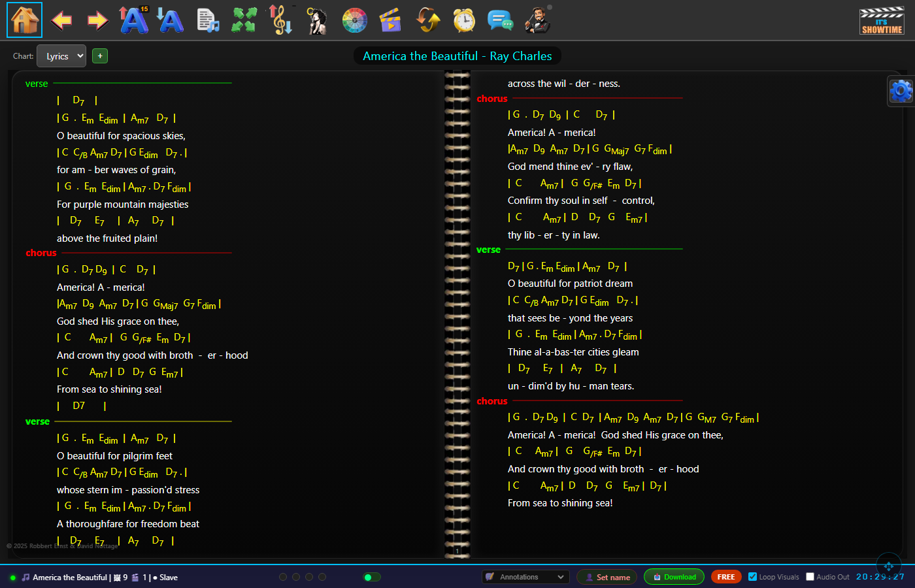Click the lyric "thy lib - er - ty in law."

point(554,235)
